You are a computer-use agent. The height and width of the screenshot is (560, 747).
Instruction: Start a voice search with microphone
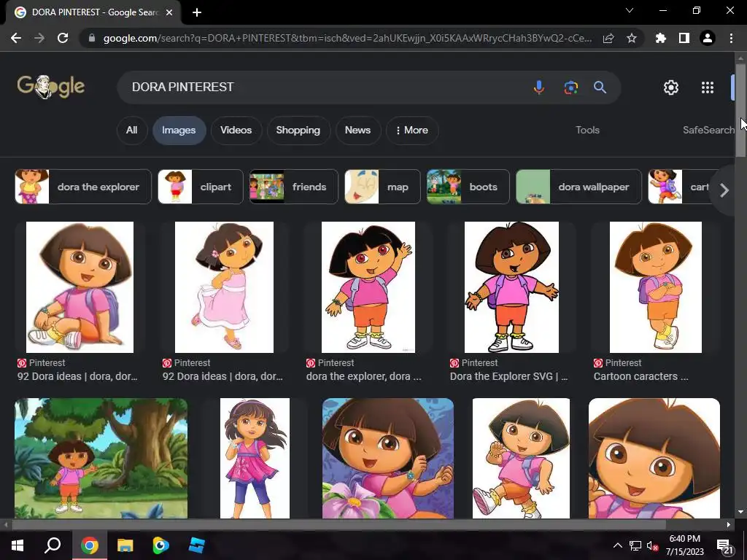click(x=539, y=87)
